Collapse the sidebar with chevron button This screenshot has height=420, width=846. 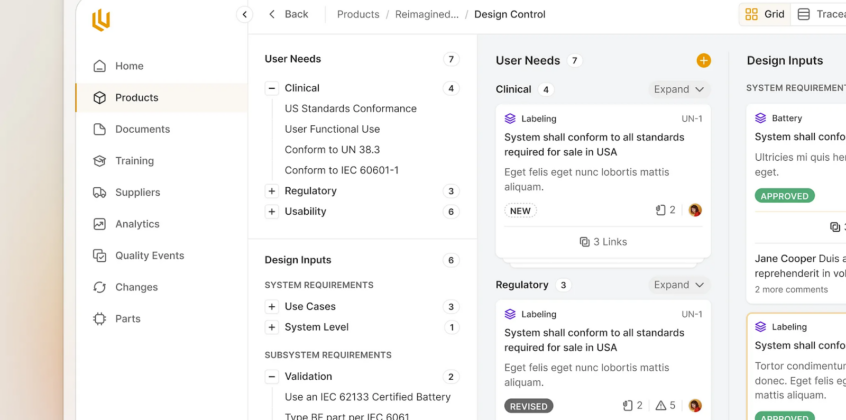244,14
